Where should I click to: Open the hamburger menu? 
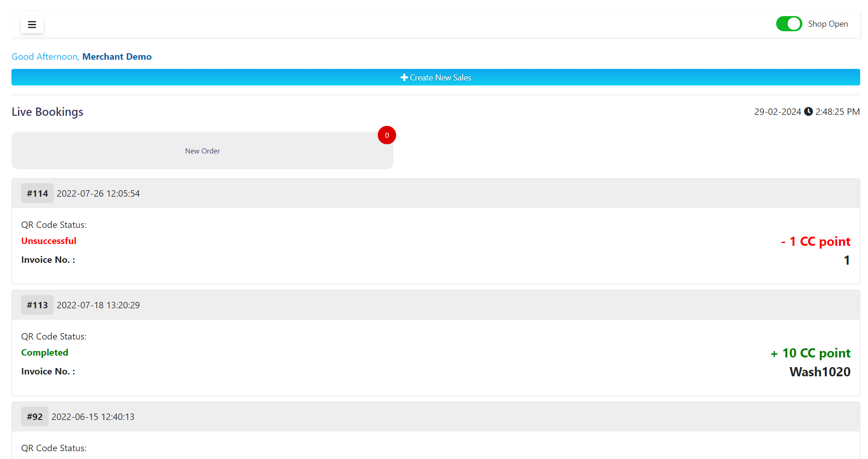click(x=32, y=25)
